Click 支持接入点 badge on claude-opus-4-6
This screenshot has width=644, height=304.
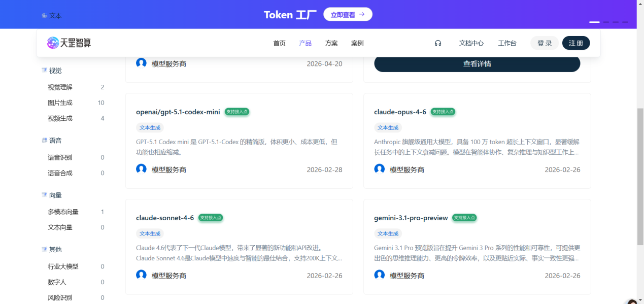coord(443,112)
